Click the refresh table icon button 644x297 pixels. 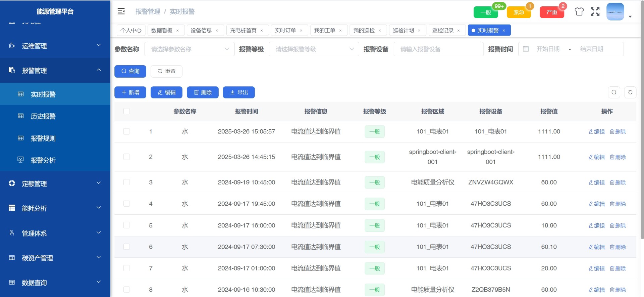tap(630, 92)
